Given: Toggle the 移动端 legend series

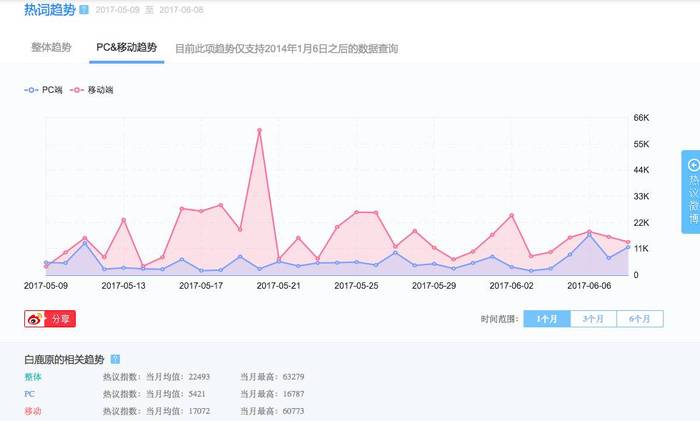Looking at the screenshot, I should point(92,90).
